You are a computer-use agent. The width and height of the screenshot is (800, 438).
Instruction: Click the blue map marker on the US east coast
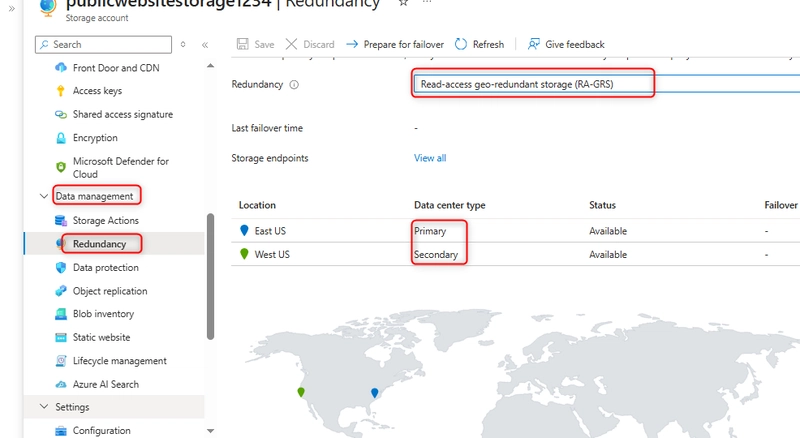(374, 393)
